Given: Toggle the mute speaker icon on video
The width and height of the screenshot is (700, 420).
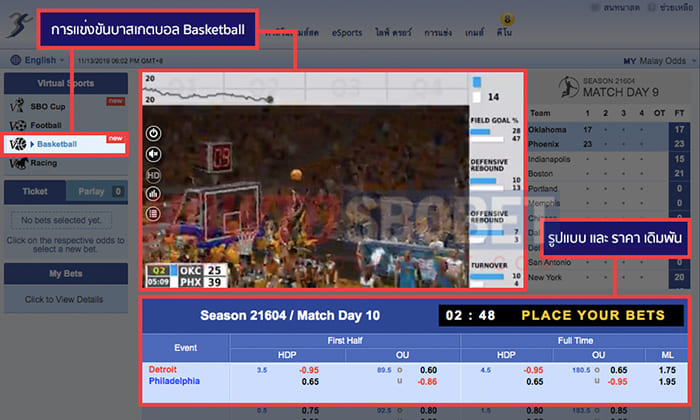Looking at the screenshot, I should (154, 154).
